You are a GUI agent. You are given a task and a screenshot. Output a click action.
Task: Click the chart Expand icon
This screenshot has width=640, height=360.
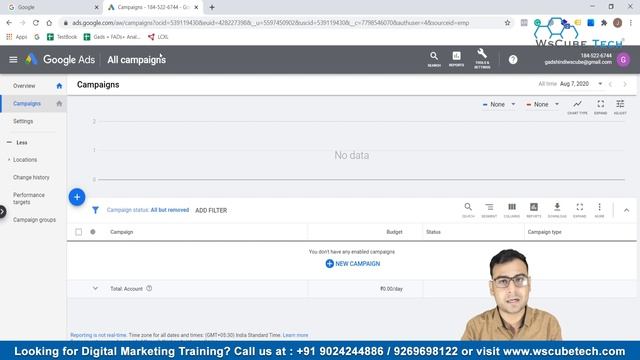click(600, 107)
